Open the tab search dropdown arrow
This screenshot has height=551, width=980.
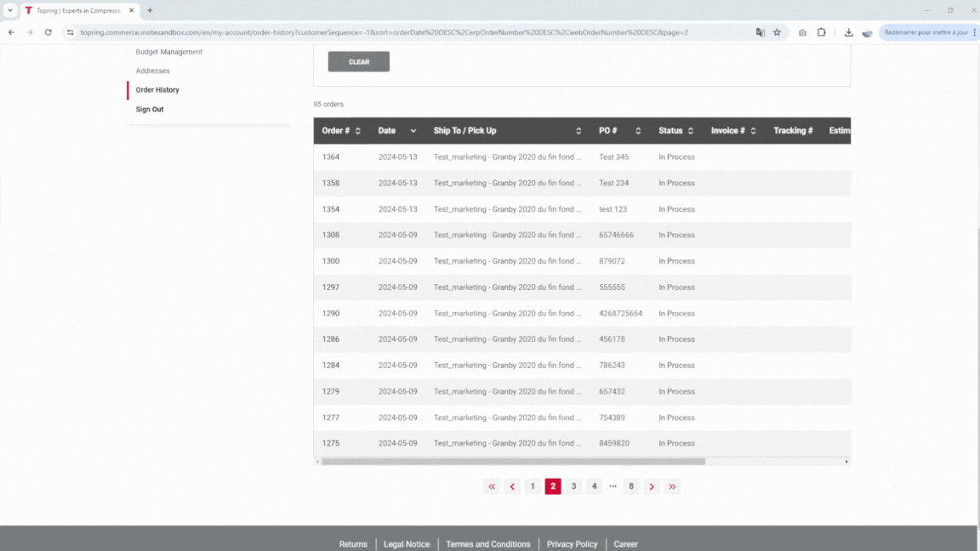[x=10, y=10]
